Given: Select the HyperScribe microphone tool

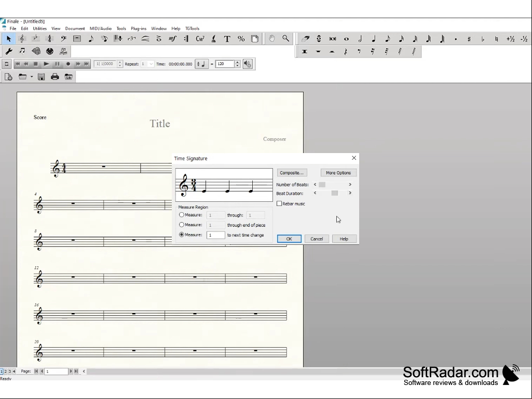Looking at the screenshot, I should [118, 39].
